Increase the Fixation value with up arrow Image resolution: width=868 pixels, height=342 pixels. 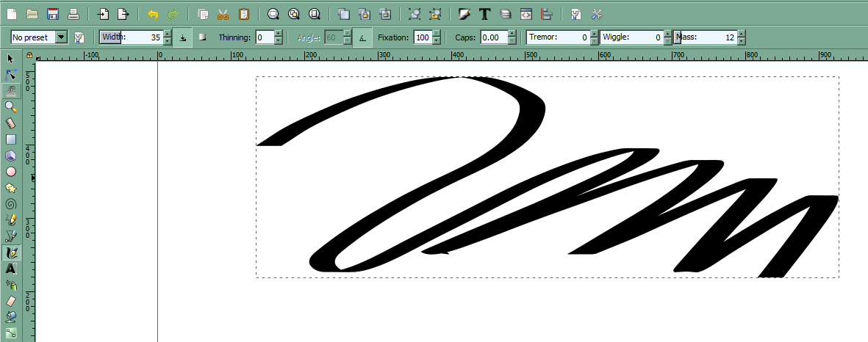point(437,34)
